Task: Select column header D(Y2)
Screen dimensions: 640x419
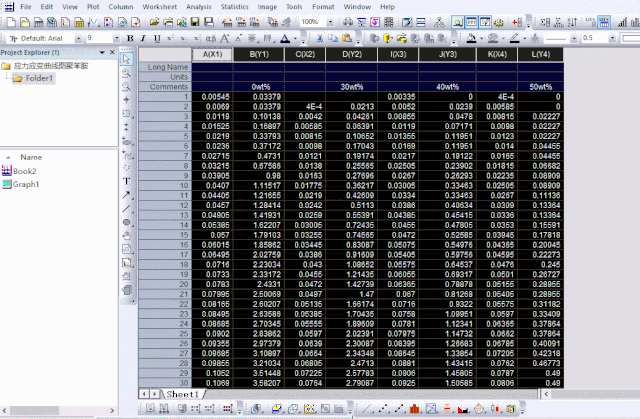Action: pyautogui.click(x=352, y=54)
